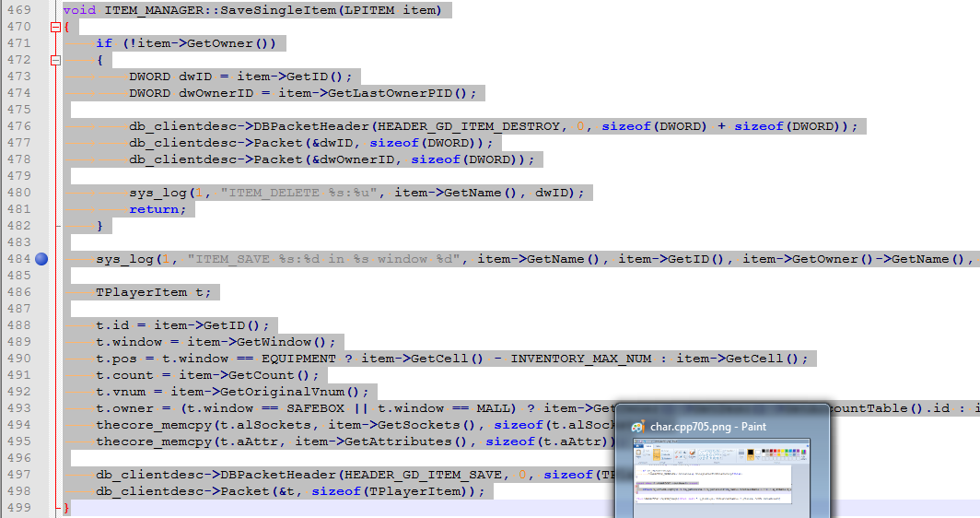Screen dimensions: 980x518
Task: Open the char.cpp705.png Paint thumbnail preview
Action: tap(722, 473)
